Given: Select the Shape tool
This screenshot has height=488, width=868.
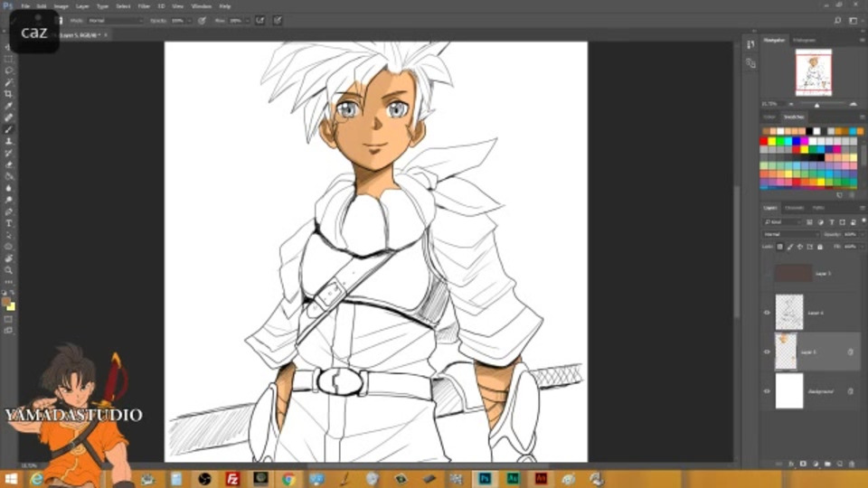Looking at the screenshot, I should click(8, 247).
